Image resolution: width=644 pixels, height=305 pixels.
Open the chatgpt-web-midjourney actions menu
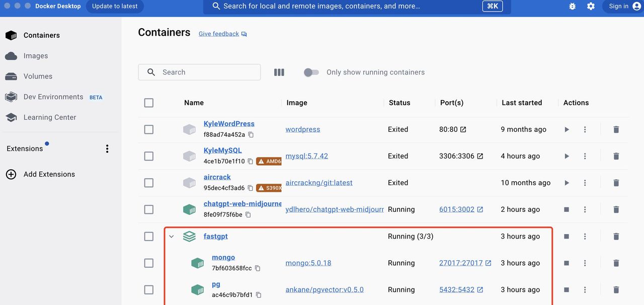point(585,209)
